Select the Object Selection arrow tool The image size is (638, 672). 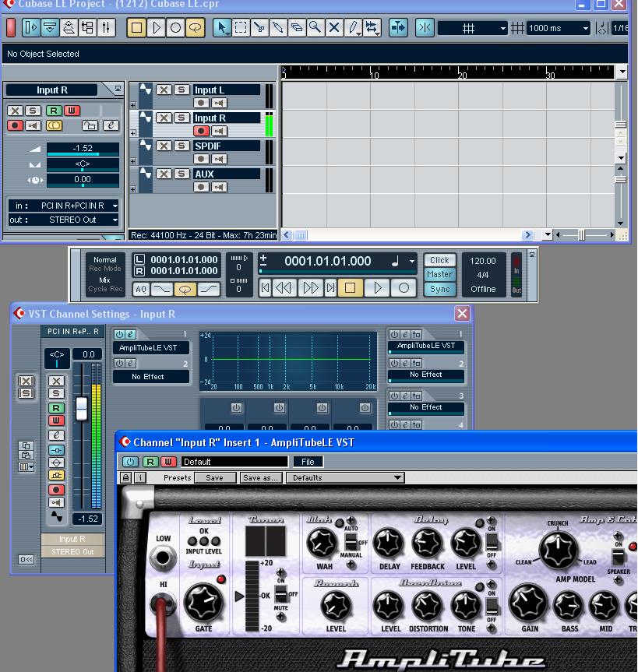pyautogui.click(x=222, y=28)
